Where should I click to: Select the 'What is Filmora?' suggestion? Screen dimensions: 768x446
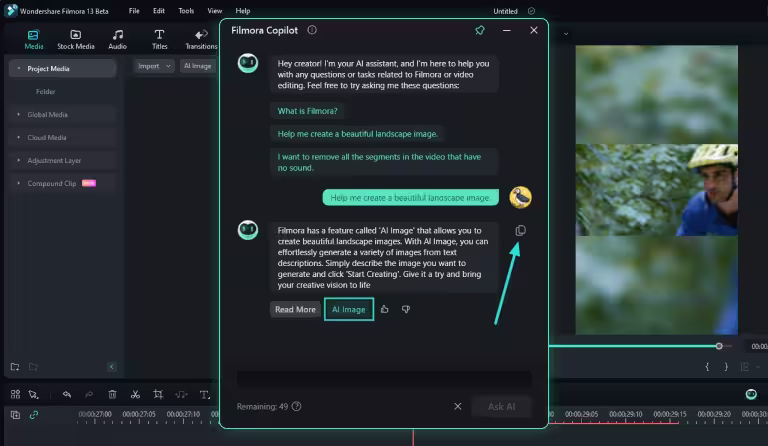click(x=307, y=111)
